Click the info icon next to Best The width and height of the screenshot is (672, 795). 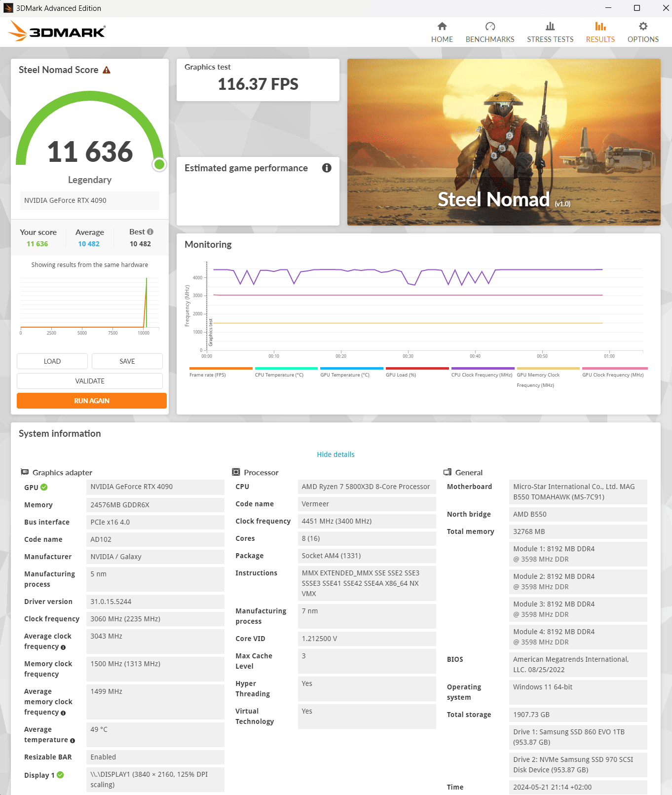[150, 231]
